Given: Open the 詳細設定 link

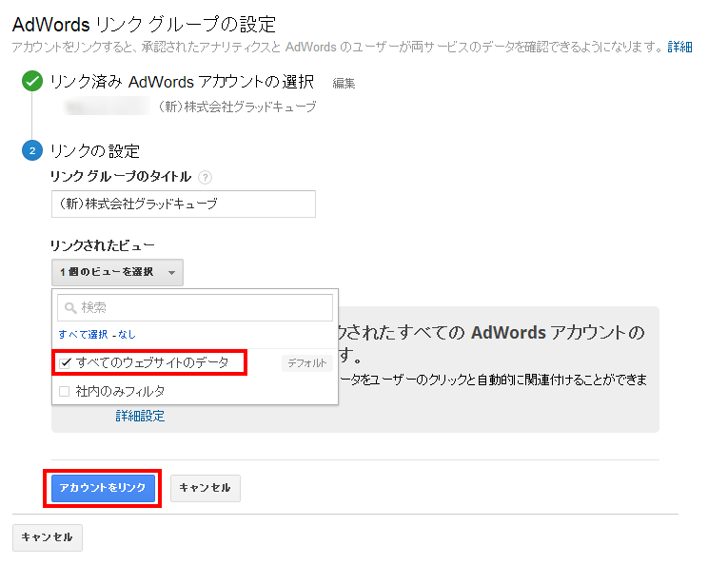Looking at the screenshot, I should 140,416.
